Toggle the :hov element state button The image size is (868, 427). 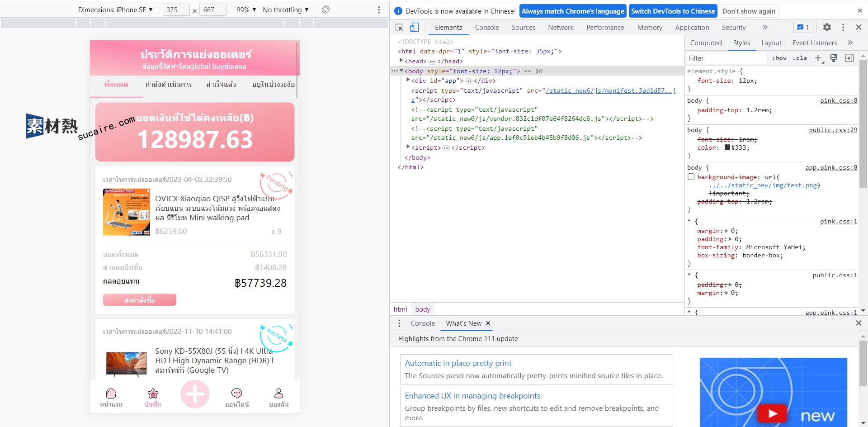pyautogui.click(x=779, y=58)
